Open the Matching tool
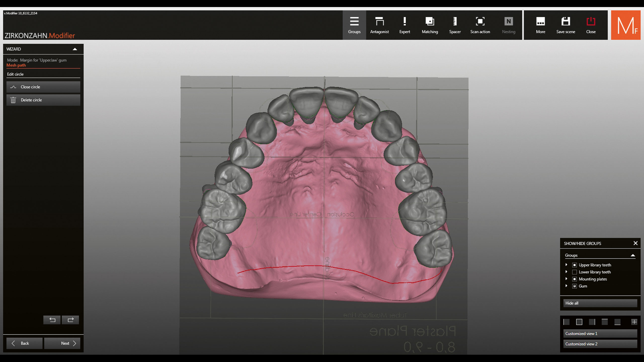Viewport: 644px width, 362px height. [430, 25]
